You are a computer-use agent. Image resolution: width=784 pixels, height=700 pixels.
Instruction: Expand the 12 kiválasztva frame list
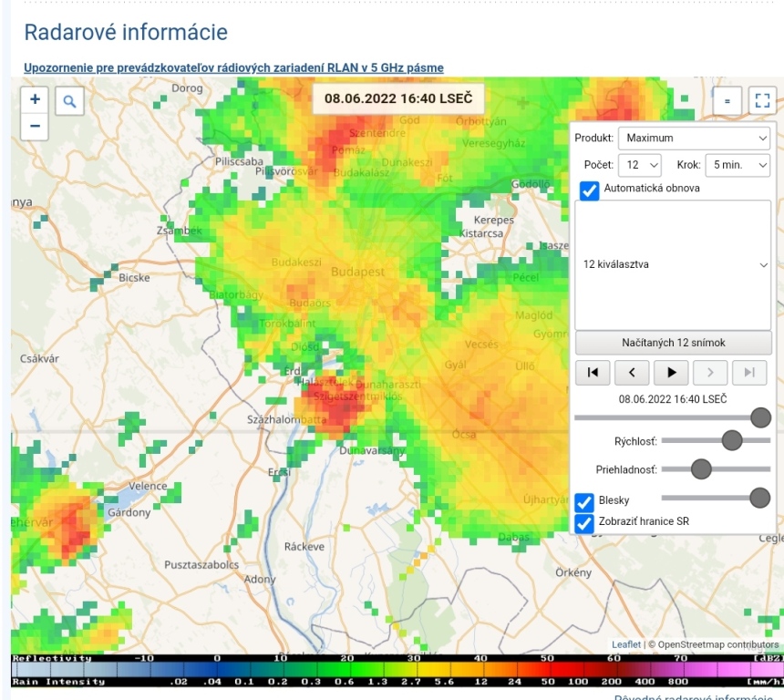(673, 264)
